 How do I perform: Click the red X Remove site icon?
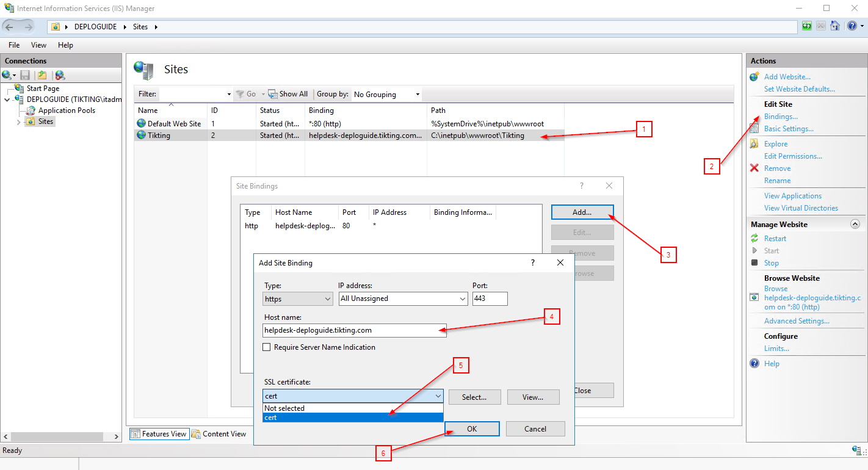pyautogui.click(x=754, y=168)
